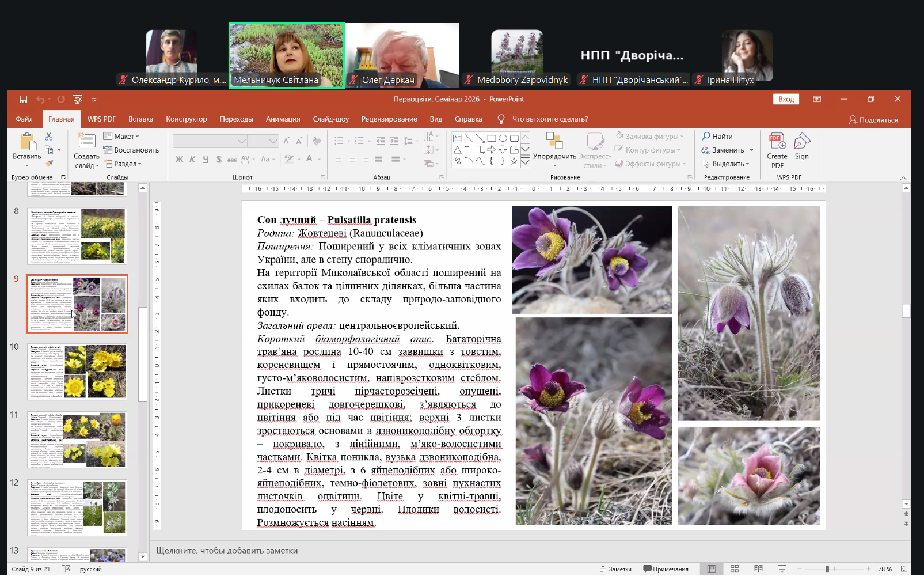Click the Поделиться share button
Screen dimensions: 924x576
click(x=873, y=120)
